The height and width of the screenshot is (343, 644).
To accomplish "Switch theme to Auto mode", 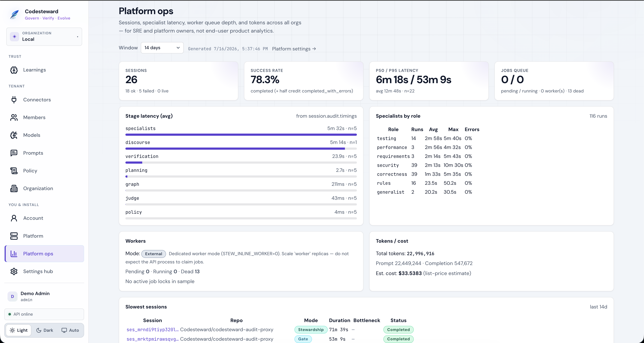I will pyautogui.click(x=70, y=330).
